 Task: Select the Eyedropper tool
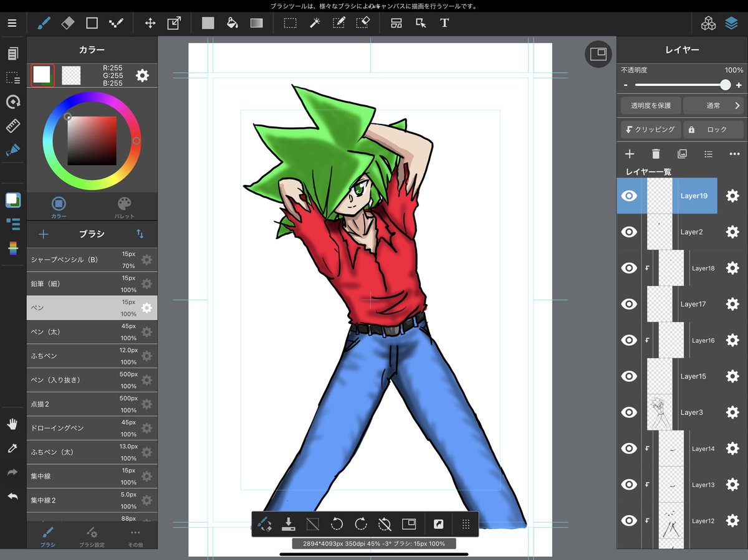(12, 448)
